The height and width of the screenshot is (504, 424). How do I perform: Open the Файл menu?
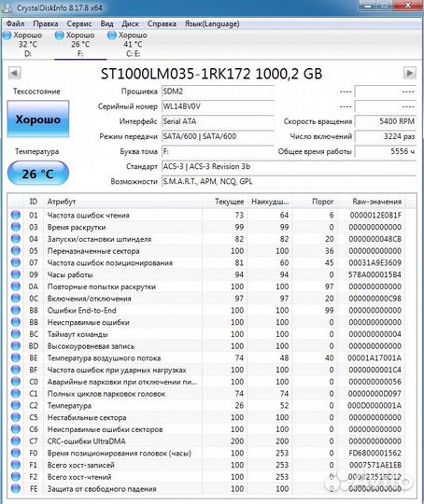coord(15,23)
